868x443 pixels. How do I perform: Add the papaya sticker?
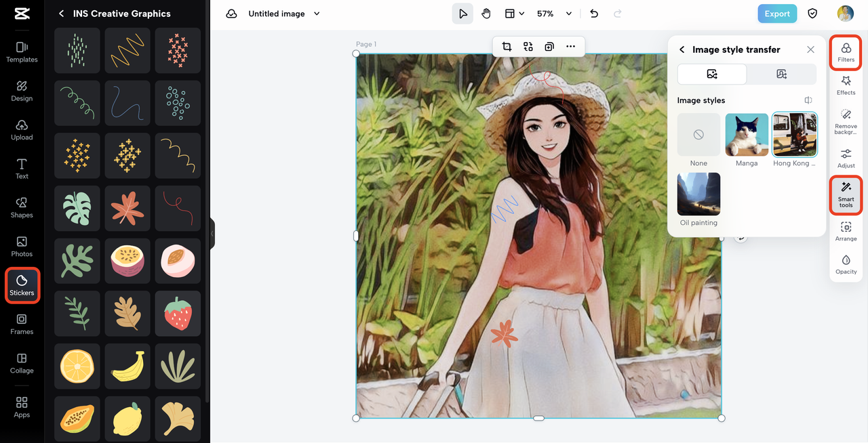(77, 419)
